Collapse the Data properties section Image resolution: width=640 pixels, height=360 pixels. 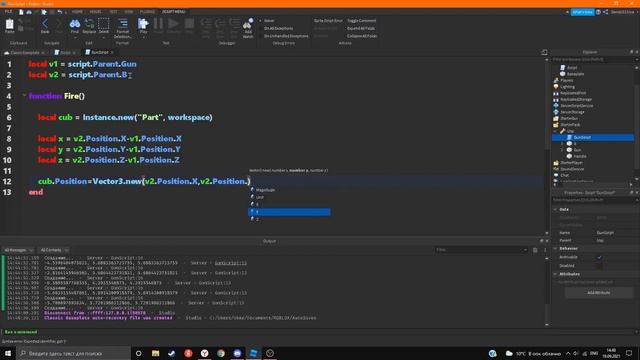point(555,209)
